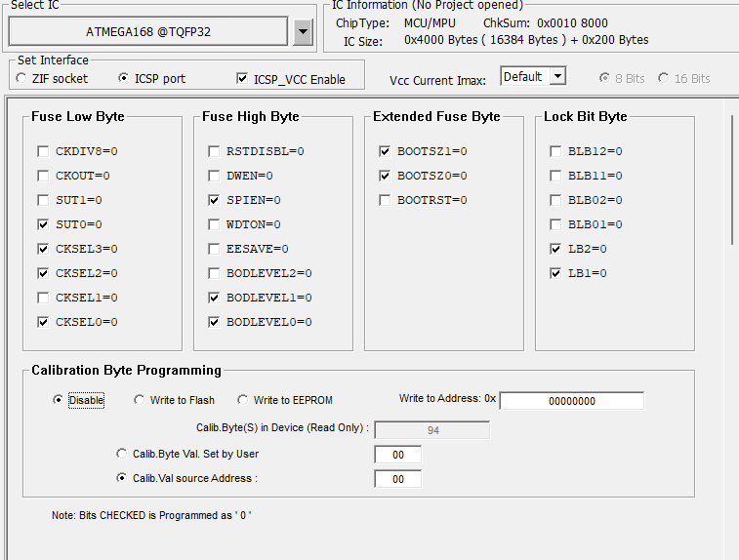Choose Write to Flash calibration option
The height and width of the screenshot is (560, 739).
pyautogui.click(x=140, y=400)
